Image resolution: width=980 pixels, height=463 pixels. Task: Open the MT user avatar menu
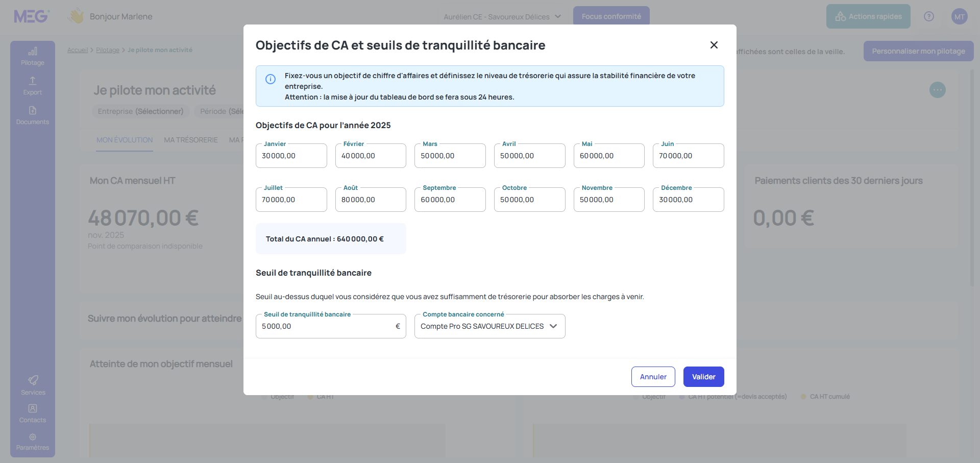pos(960,16)
